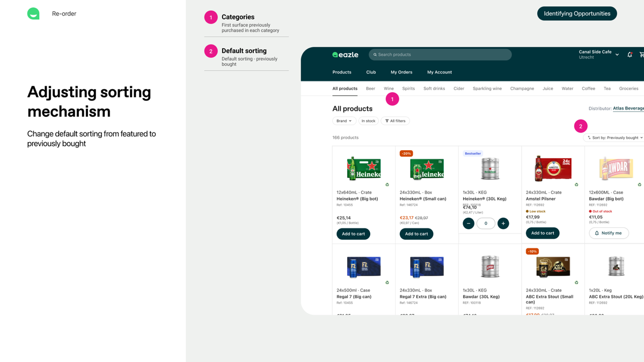Switch to the Cider tab
Image resolution: width=644 pixels, height=362 pixels.
pos(459,88)
